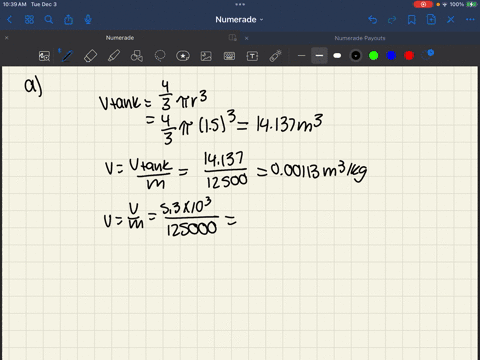
Task: Open the custom color picker swatch
Action: tap(427, 55)
